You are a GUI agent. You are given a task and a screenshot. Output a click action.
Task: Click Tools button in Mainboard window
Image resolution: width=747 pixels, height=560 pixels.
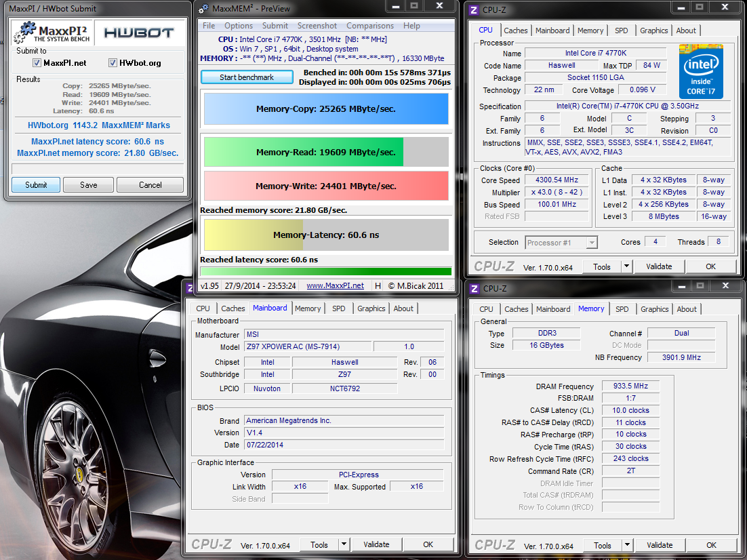[319, 544]
